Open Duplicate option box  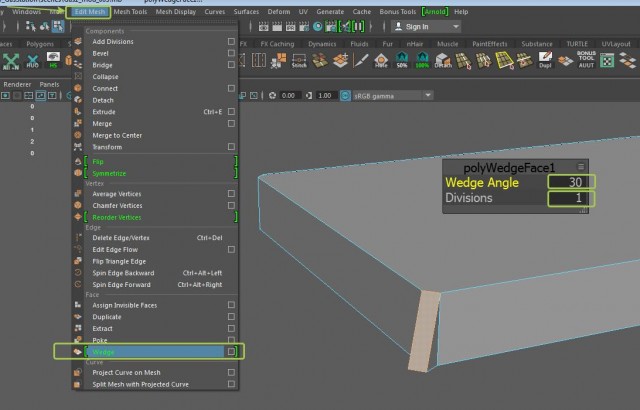[231, 317]
